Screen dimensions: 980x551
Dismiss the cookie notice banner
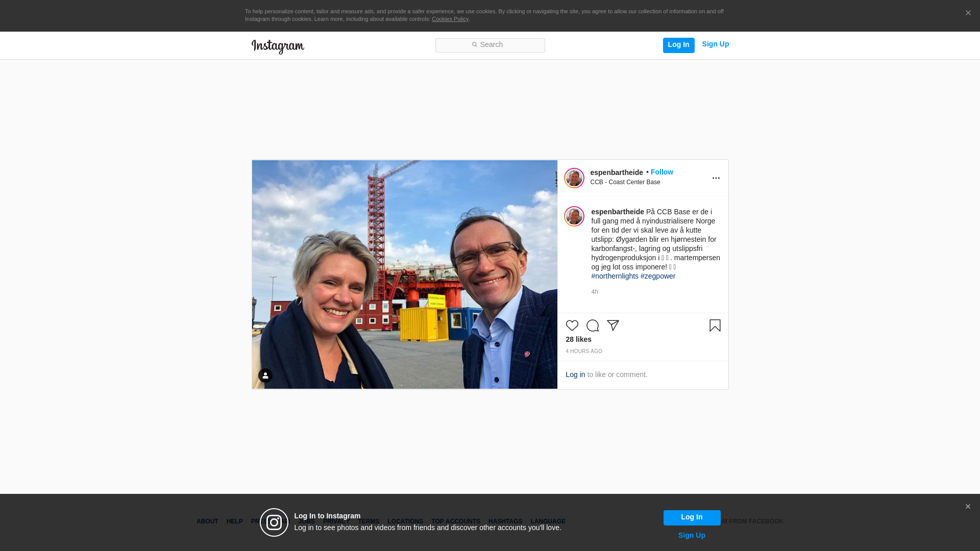pos(968,13)
